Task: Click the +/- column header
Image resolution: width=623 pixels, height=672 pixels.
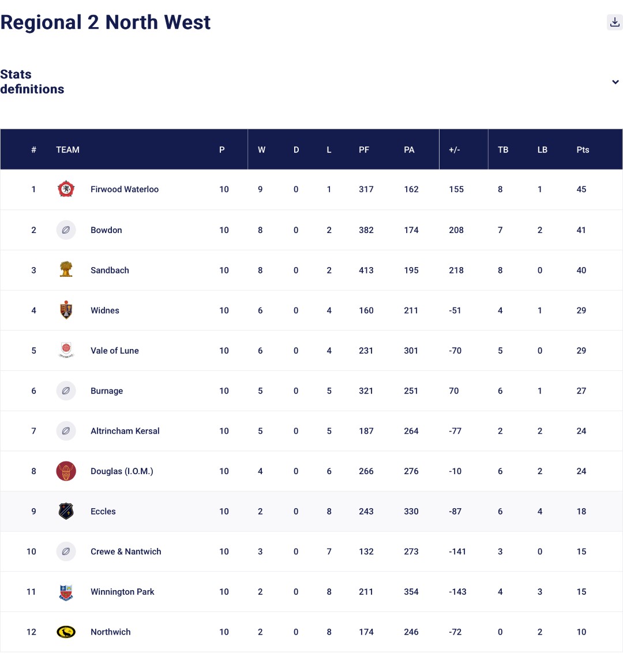Action: [x=454, y=150]
